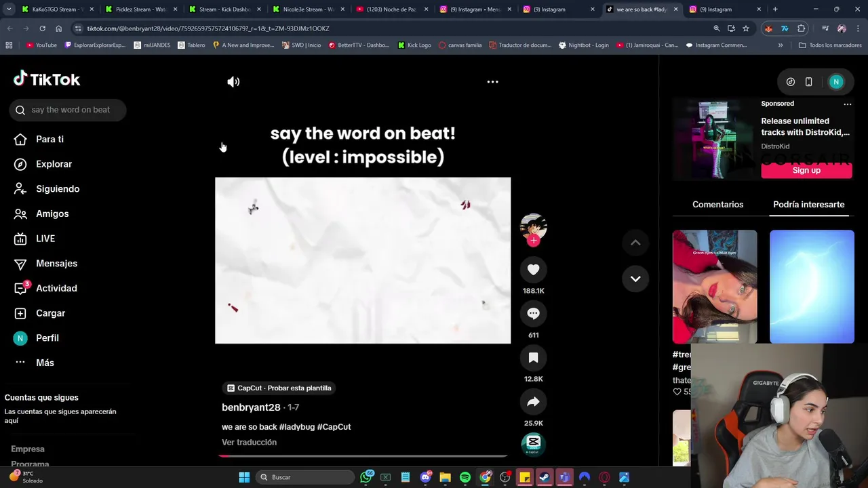Click the DistroKid Sign up button
The height and width of the screenshot is (488, 868).
coord(806,170)
